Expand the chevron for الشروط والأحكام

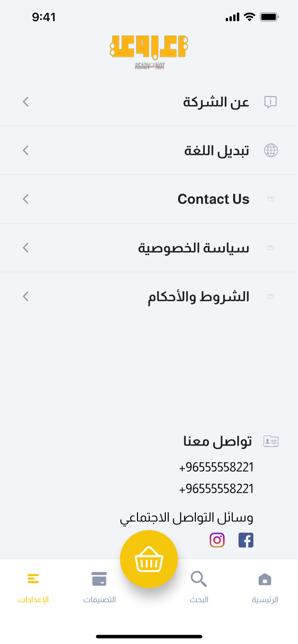pyautogui.click(x=25, y=296)
